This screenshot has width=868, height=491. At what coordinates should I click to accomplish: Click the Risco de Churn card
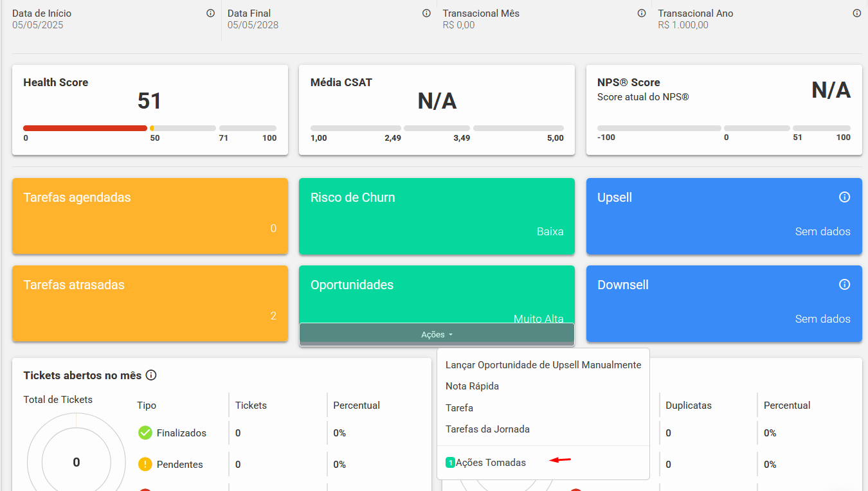(x=437, y=216)
